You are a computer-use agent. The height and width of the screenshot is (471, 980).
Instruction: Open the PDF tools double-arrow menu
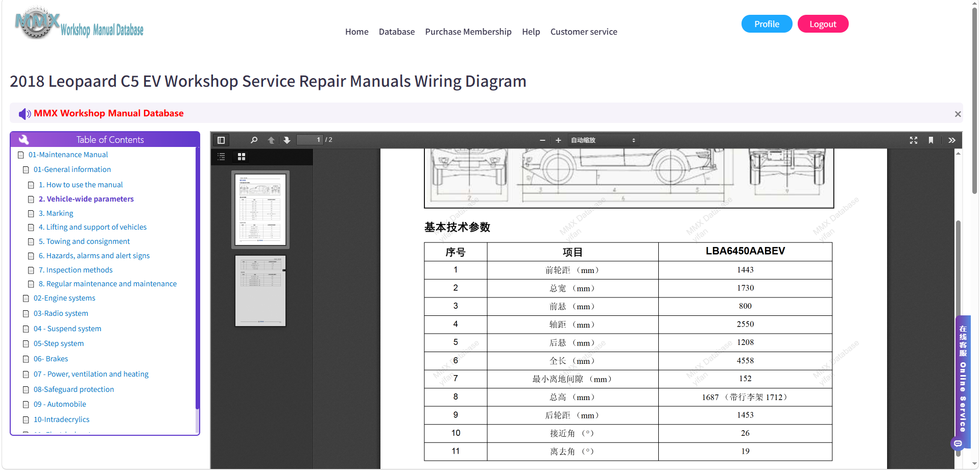click(x=952, y=140)
